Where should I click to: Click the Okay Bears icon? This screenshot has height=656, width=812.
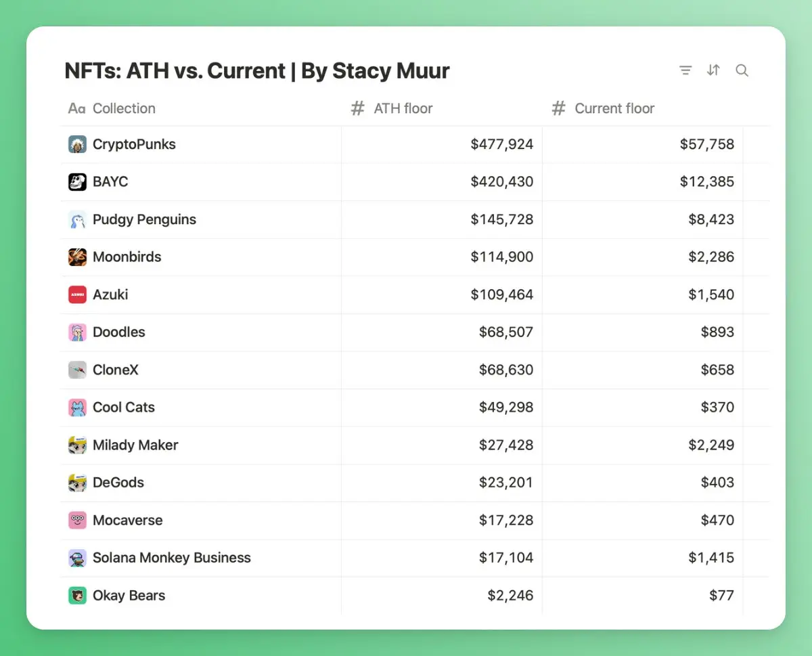pos(77,595)
